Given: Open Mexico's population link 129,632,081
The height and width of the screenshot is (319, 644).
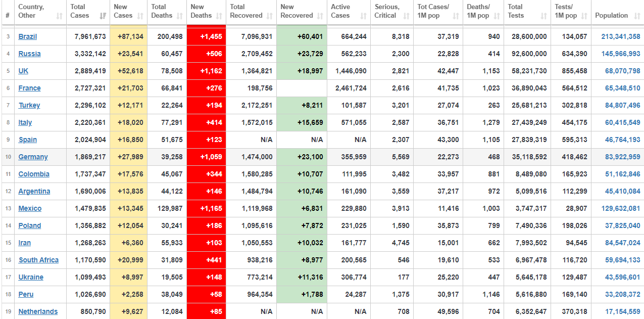Looking at the screenshot, I should (x=621, y=208).
